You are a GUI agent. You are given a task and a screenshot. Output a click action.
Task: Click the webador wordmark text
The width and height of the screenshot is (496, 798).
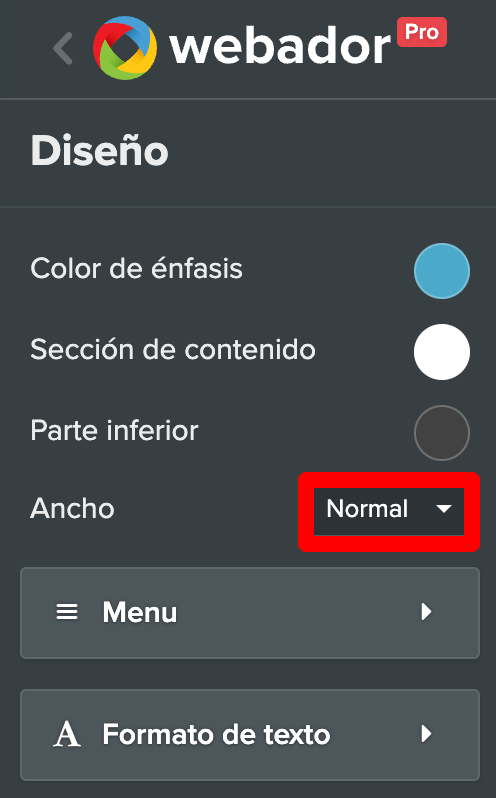point(280,47)
